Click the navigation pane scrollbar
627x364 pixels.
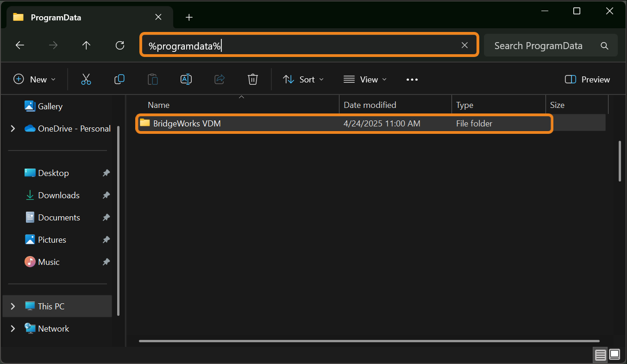point(119,220)
